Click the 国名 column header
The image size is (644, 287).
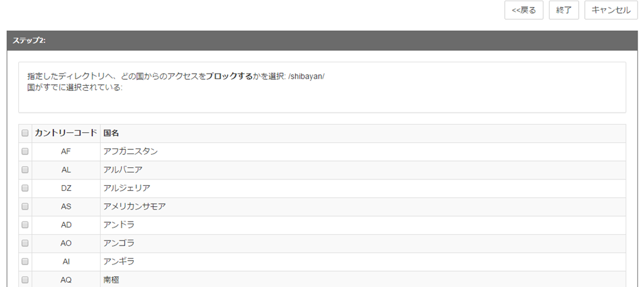pyautogui.click(x=111, y=133)
